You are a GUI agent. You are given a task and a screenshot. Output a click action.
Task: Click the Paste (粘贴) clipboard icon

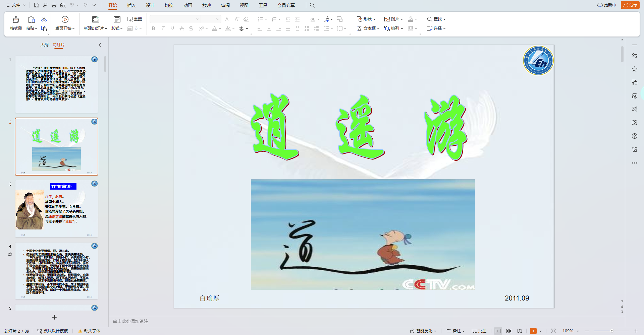click(x=32, y=19)
